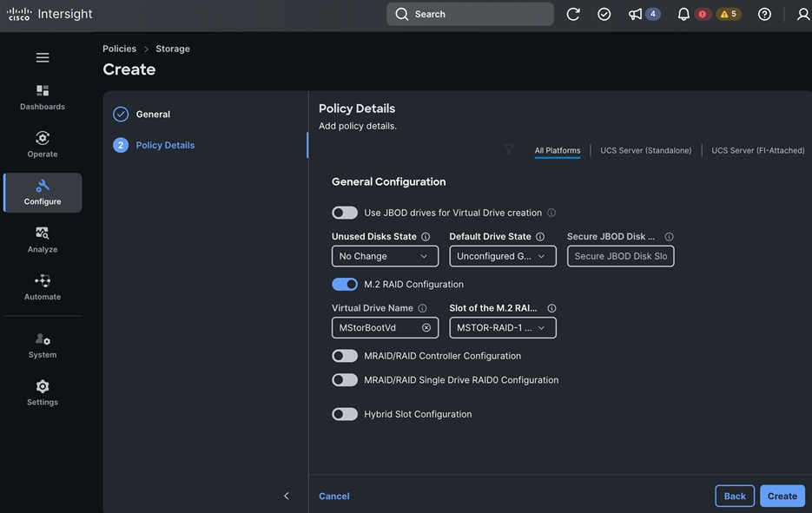Click the Back button
The image size is (812, 513).
coord(735,496)
